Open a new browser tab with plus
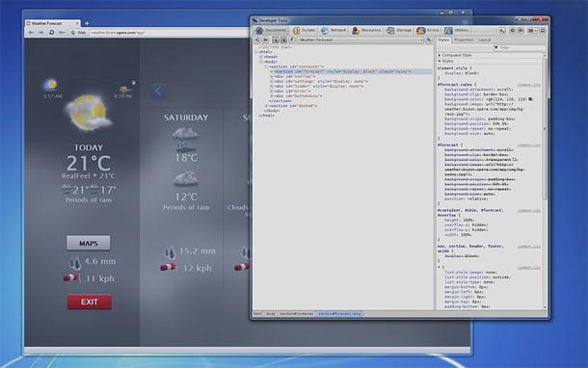Screen dimensions: 588x368 [x=87, y=23]
